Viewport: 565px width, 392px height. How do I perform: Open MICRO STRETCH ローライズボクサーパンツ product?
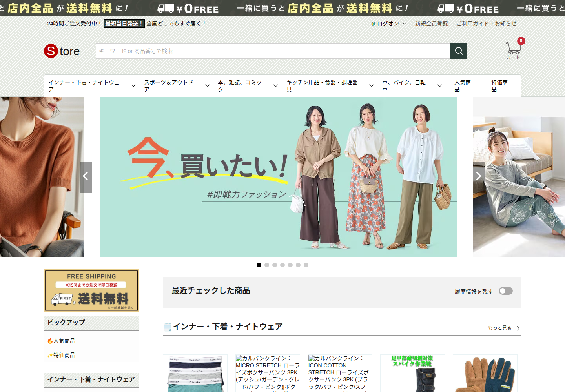[268, 374]
